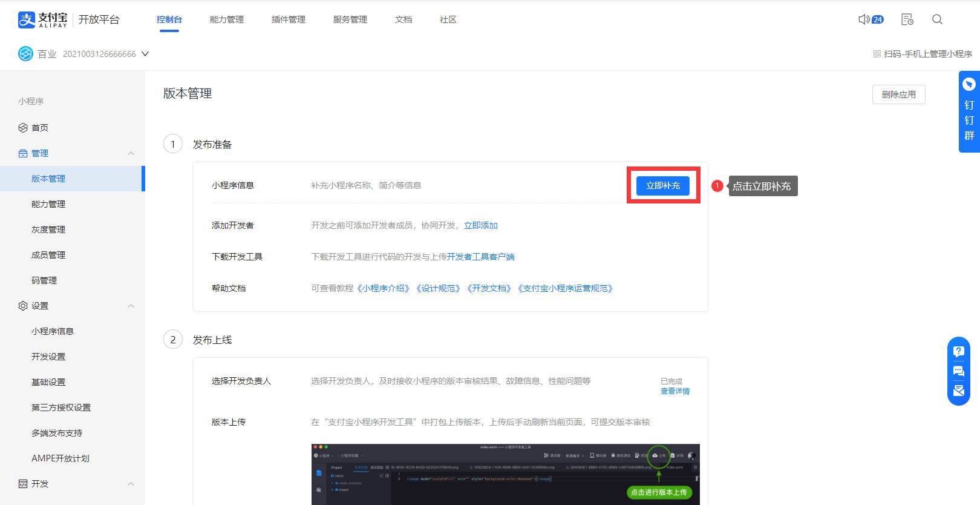Image resolution: width=980 pixels, height=505 pixels.
Task: Switch to the 能力管理 top tab
Action: point(227,19)
